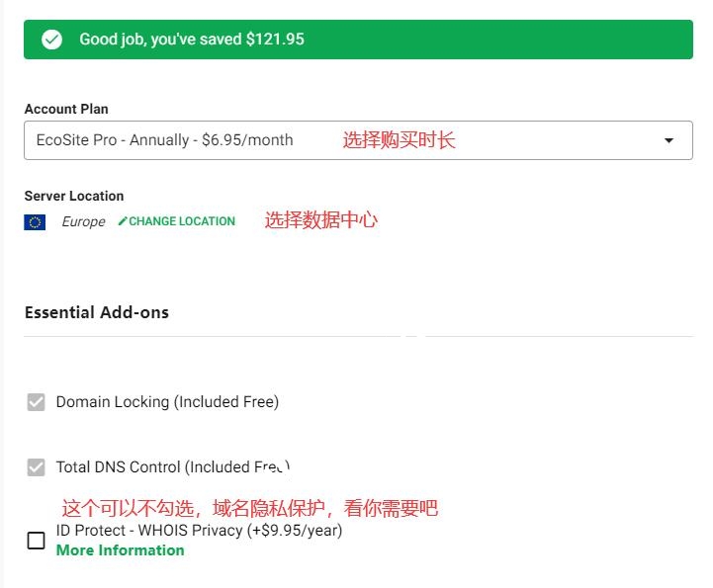The height and width of the screenshot is (588, 713).
Task: Click the pencil icon beside CHANGE LOCATION
Action: (123, 221)
